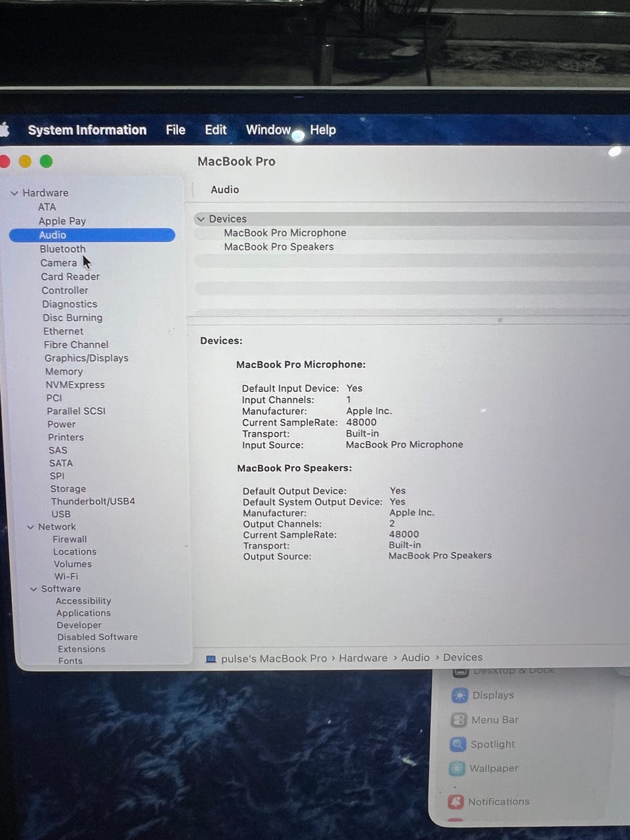
Task: Select MacBook Pro Microphone device row
Action: 285,233
